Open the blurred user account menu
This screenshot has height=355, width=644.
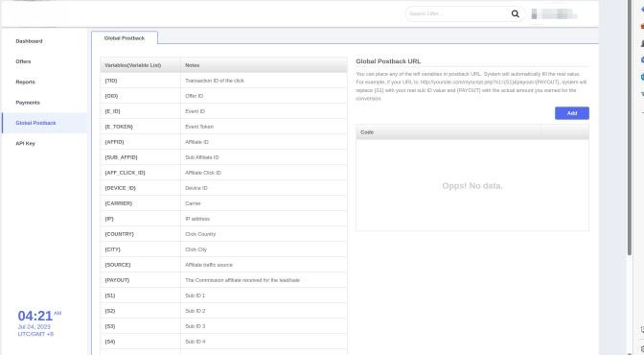554,14
